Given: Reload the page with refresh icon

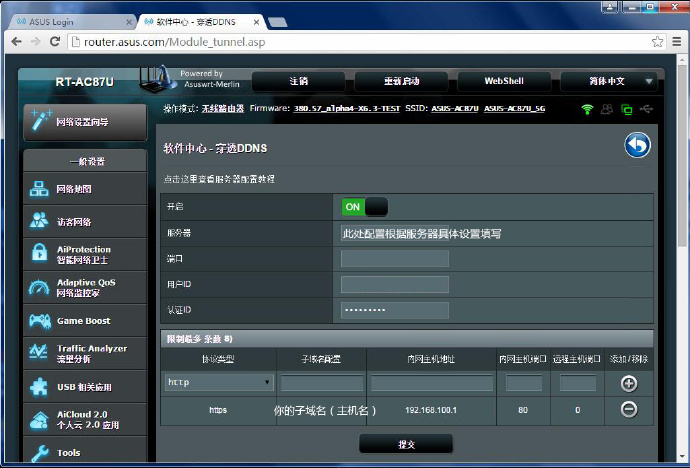Looking at the screenshot, I should coord(55,42).
